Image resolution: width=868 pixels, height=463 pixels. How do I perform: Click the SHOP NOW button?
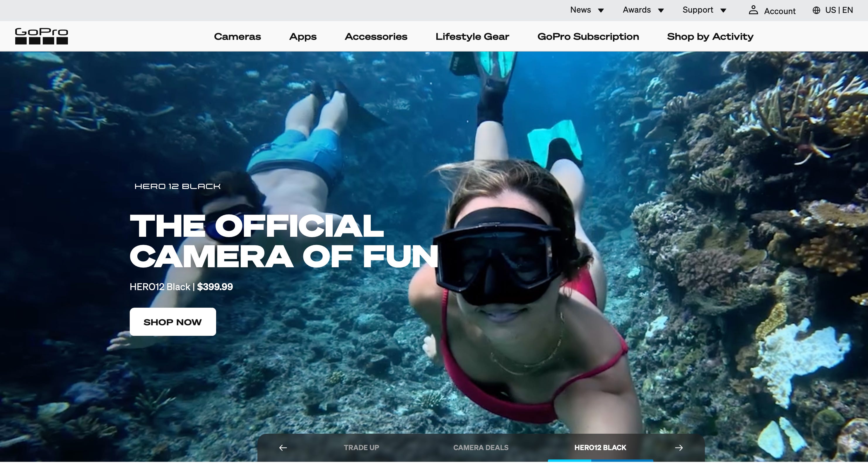click(x=173, y=322)
